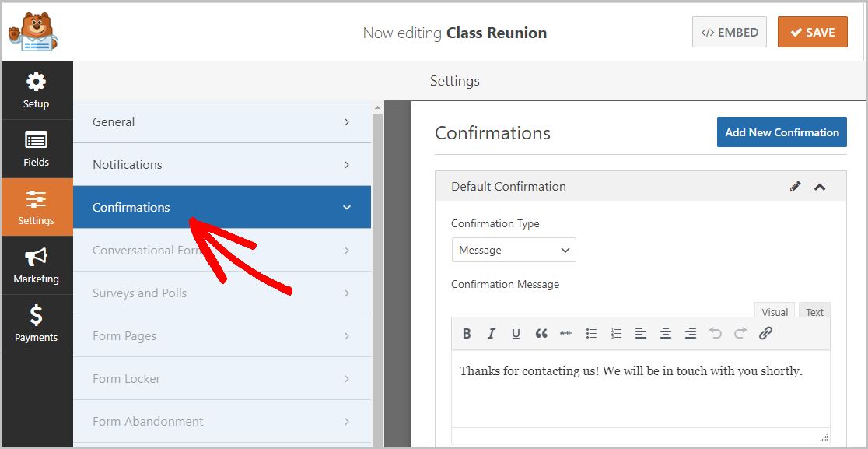The width and height of the screenshot is (868, 449).
Task: Toggle underline formatting in the editor
Action: coord(516,333)
